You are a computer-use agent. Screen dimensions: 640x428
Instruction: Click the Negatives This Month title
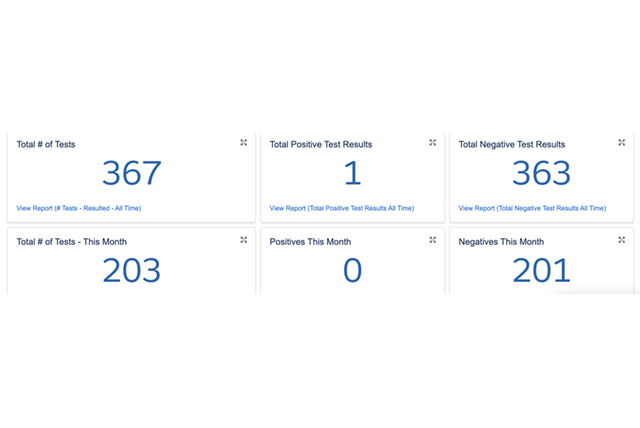(501, 241)
